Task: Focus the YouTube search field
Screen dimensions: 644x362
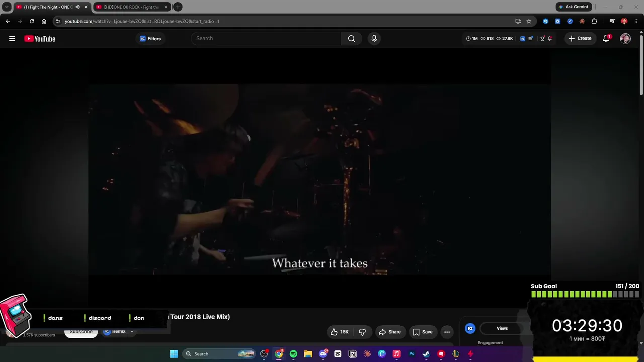Action: pyautogui.click(x=267, y=39)
